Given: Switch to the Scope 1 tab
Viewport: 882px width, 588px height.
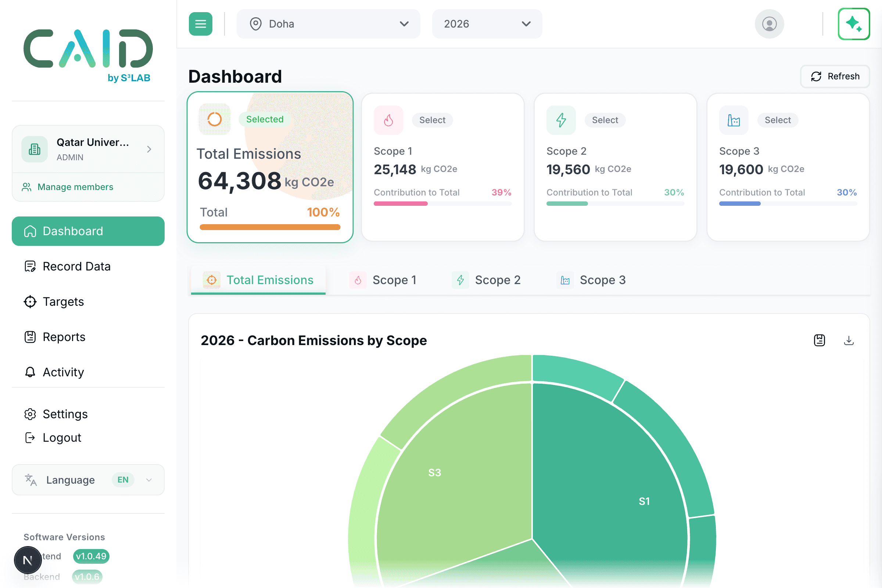Looking at the screenshot, I should 383,280.
